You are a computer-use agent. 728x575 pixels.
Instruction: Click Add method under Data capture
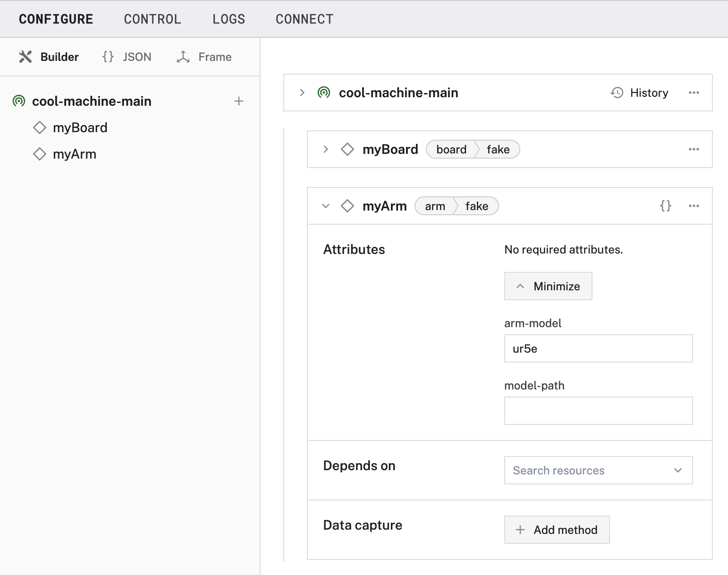point(557,530)
